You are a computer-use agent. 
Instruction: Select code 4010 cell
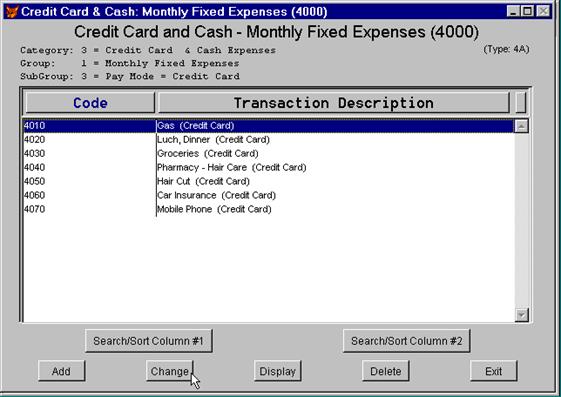(x=89, y=126)
